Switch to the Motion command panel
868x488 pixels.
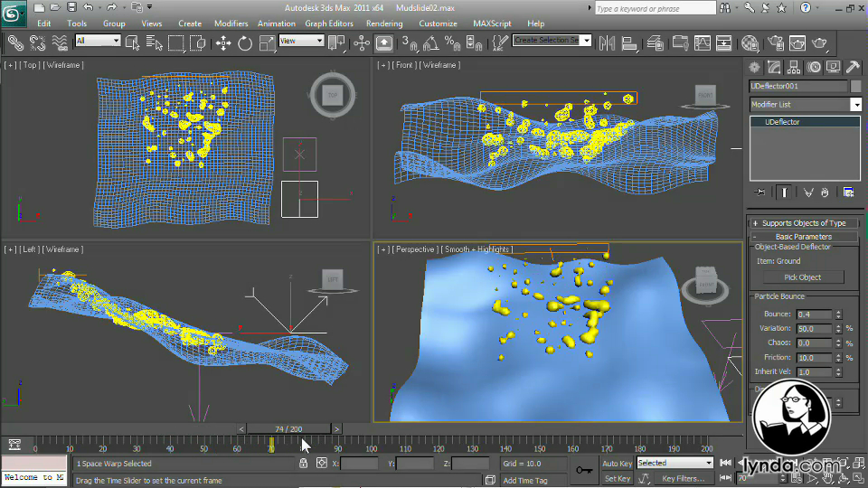(814, 68)
